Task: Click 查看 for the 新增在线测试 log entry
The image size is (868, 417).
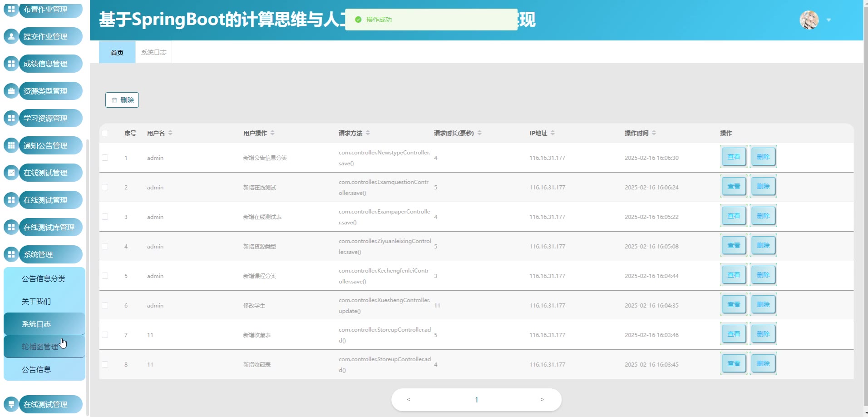Action: pyautogui.click(x=734, y=186)
